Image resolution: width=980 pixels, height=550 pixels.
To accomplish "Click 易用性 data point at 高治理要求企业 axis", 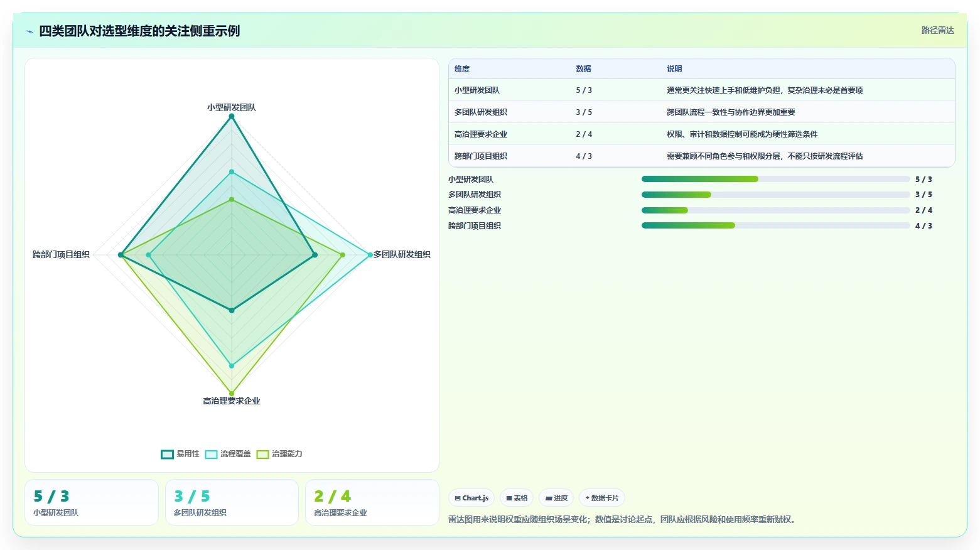I will (x=232, y=310).
